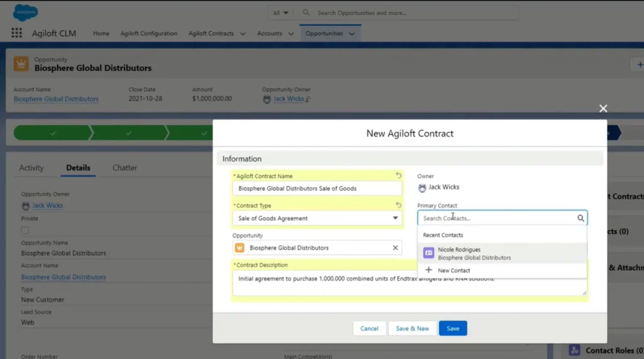The image size is (644, 359).
Task: Click the Save & New button
Action: [x=413, y=328]
